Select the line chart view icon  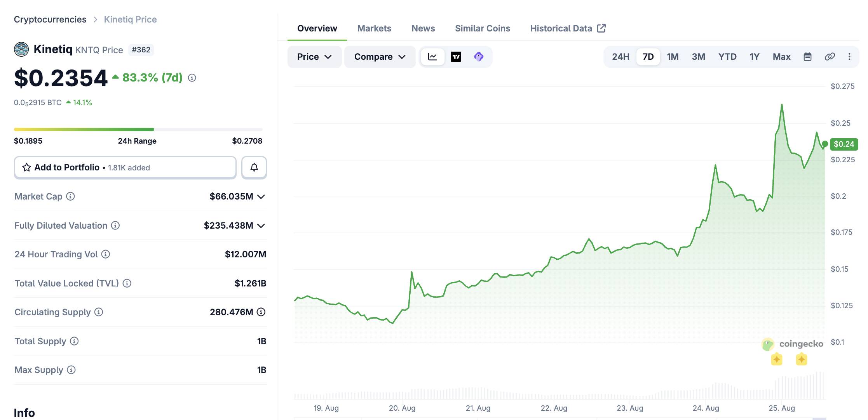tap(432, 57)
